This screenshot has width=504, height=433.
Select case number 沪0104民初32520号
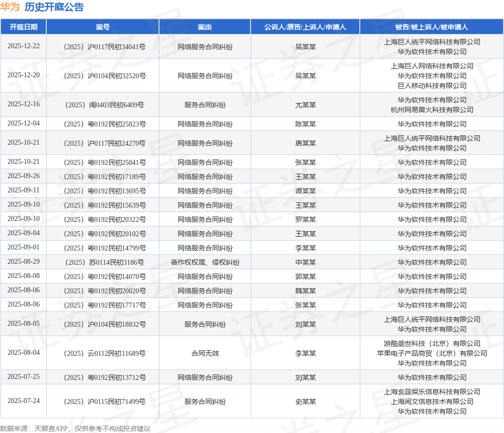pos(105,76)
